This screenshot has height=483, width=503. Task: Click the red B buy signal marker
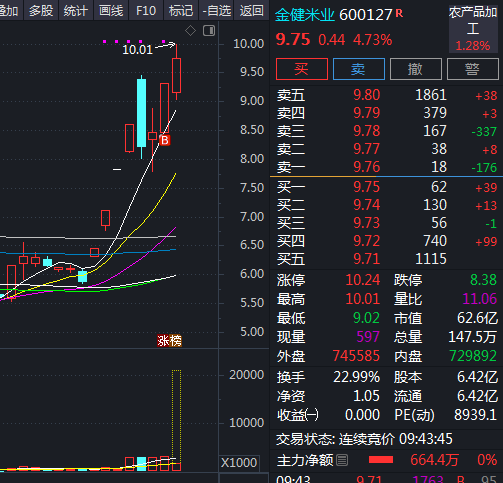click(165, 140)
